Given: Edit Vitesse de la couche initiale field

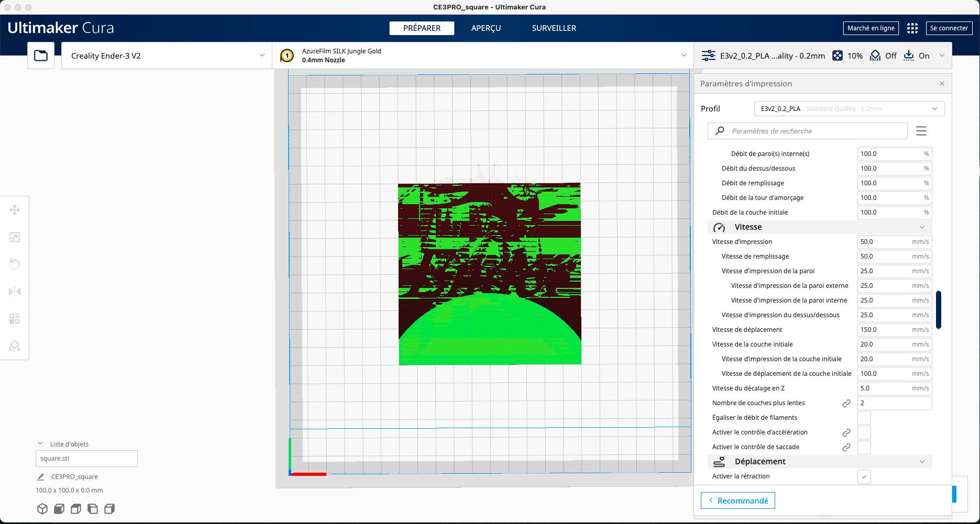Looking at the screenshot, I should pyautogui.click(x=895, y=344).
